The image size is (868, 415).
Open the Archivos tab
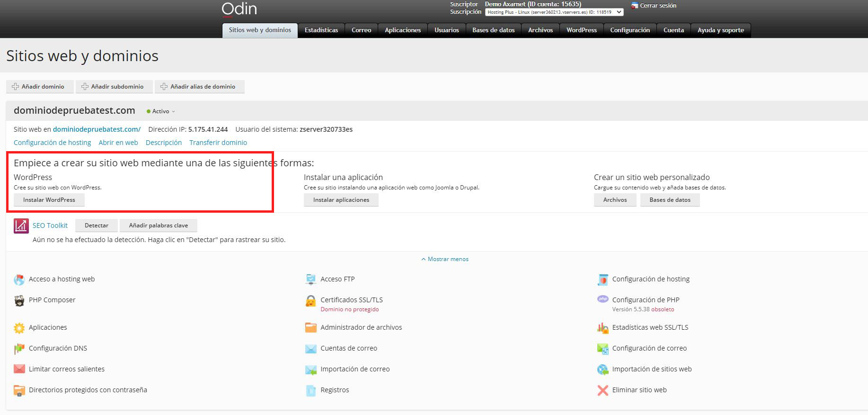click(540, 30)
